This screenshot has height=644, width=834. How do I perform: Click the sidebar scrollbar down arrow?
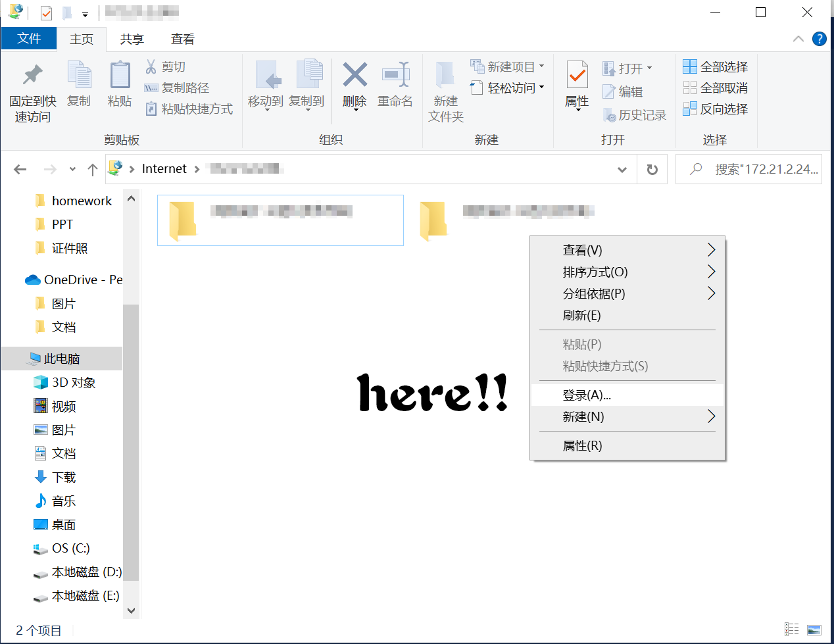pyautogui.click(x=131, y=610)
